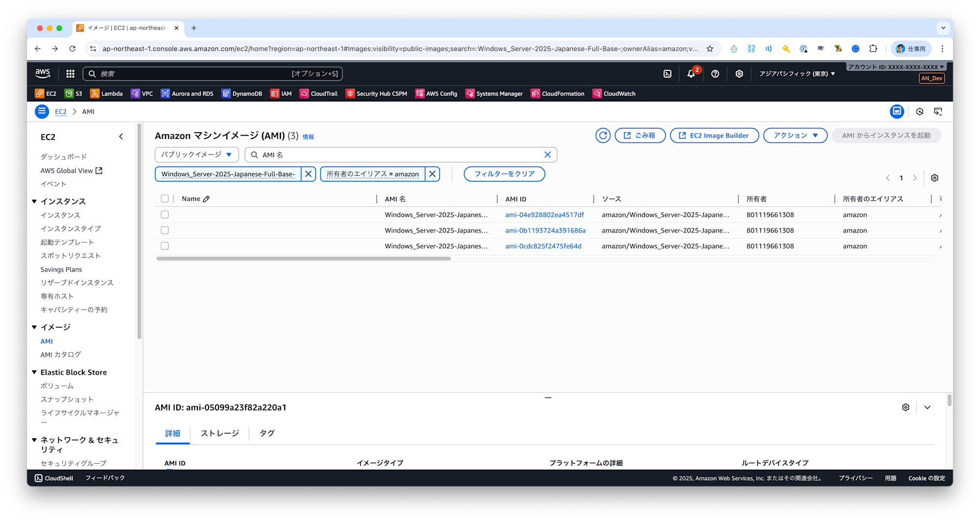Select all AMIs with the header checkbox

coord(165,199)
